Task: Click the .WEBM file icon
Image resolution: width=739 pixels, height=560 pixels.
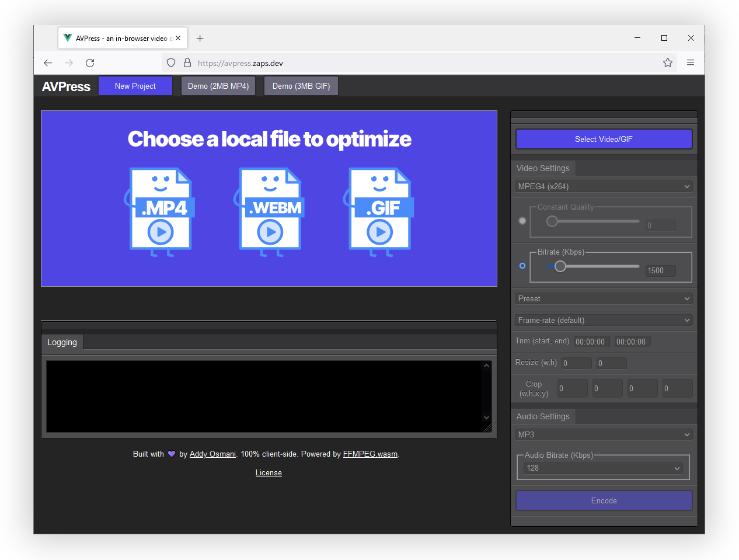Action: point(270,212)
